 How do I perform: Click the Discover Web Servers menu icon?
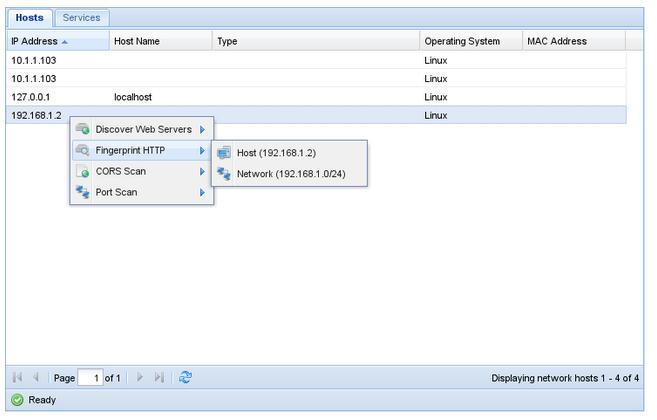(x=83, y=130)
